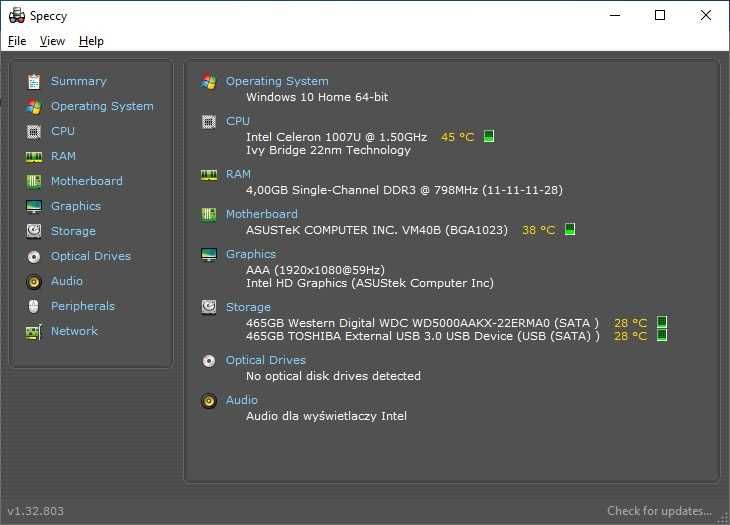730x525 pixels.
Task: Open Peripherals in the sidebar
Action: click(x=82, y=306)
